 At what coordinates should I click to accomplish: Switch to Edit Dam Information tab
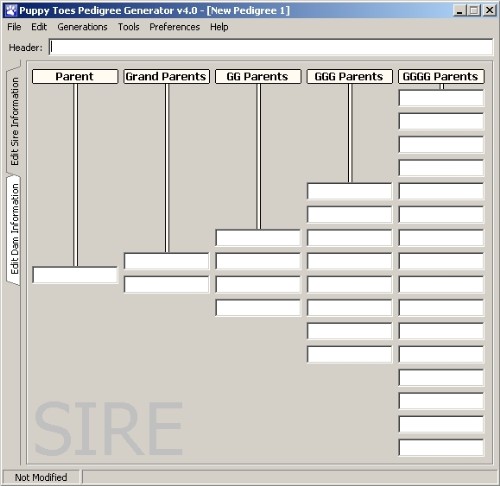click(x=14, y=230)
